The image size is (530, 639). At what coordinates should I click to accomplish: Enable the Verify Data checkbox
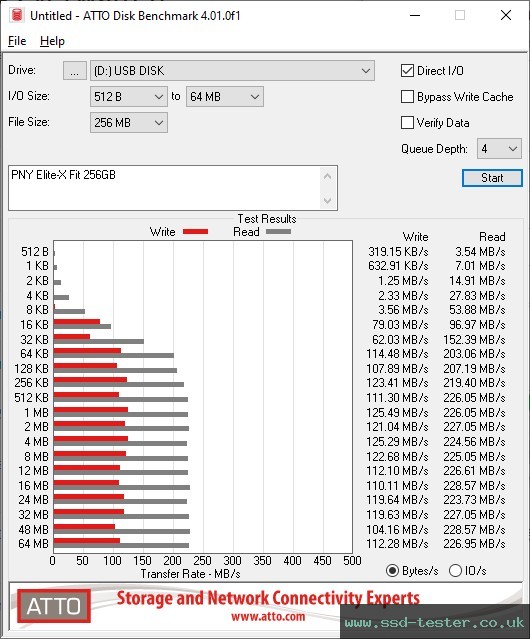point(407,123)
